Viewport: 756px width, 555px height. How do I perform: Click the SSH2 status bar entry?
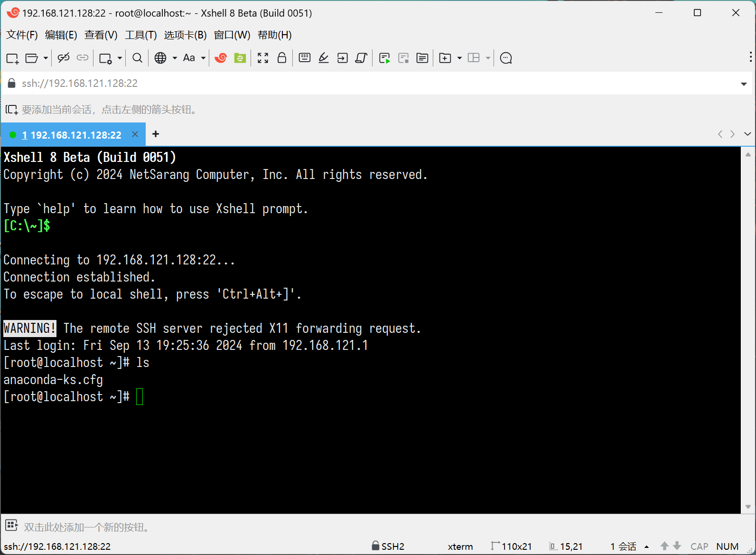point(388,546)
